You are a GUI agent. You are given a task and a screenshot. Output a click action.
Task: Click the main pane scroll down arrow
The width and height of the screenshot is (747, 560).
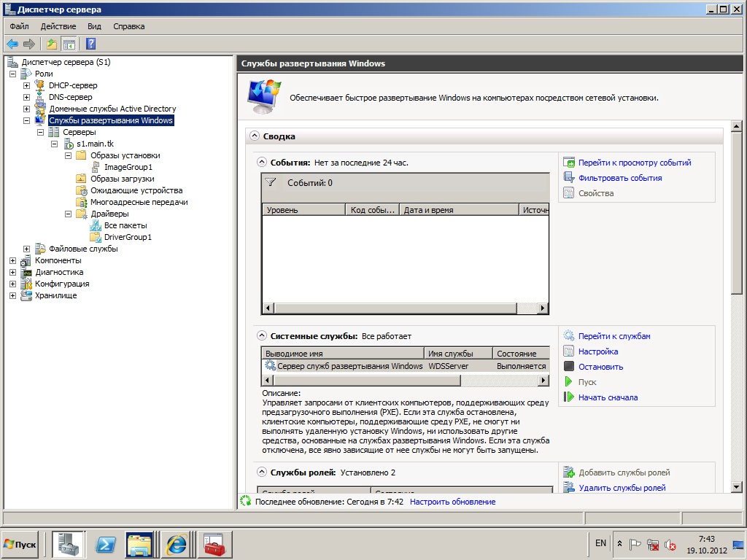pos(737,486)
